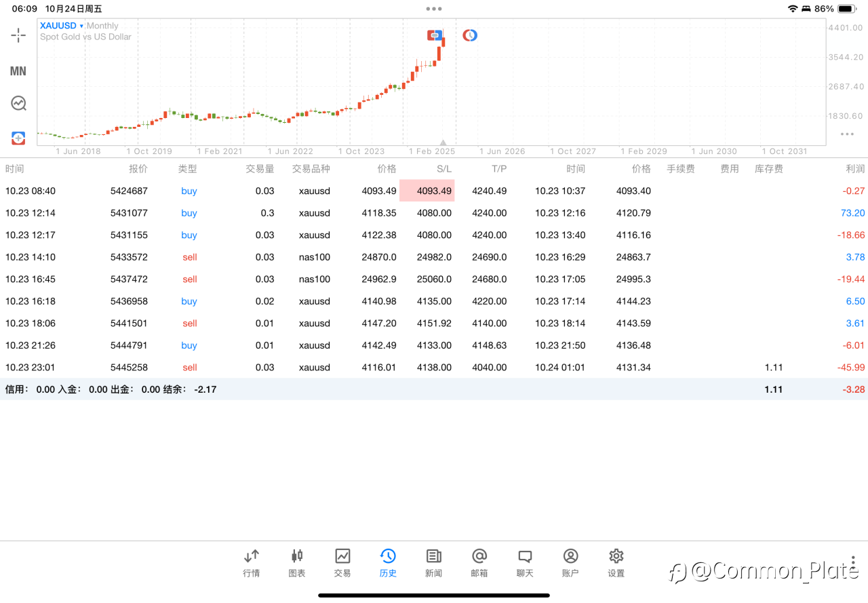The height and width of the screenshot is (603, 868).
Task: Tap the Wi-Fi status icon
Action: pos(793,9)
